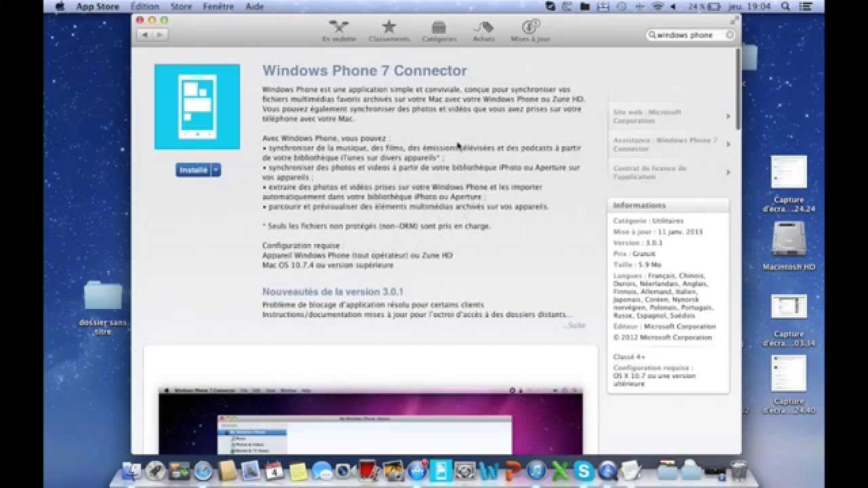Viewport: 868px width, 488px height.
Task: Open the Store menu
Action: (x=181, y=6)
